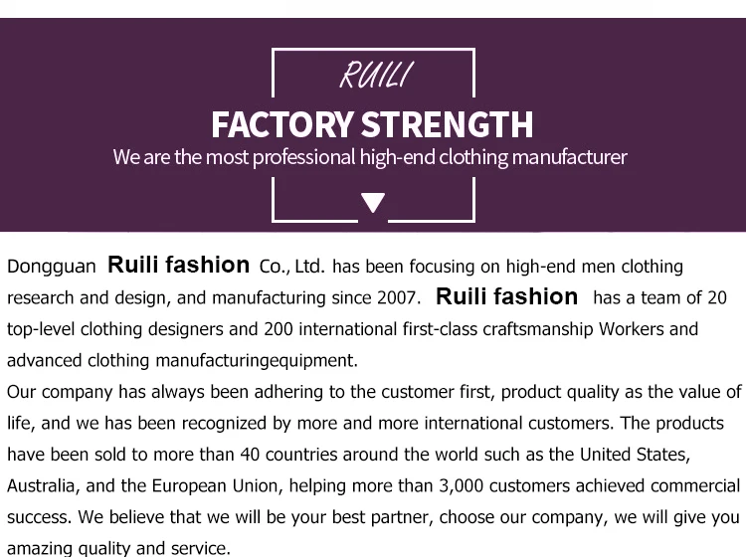Click the phrase best partner

(382, 517)
